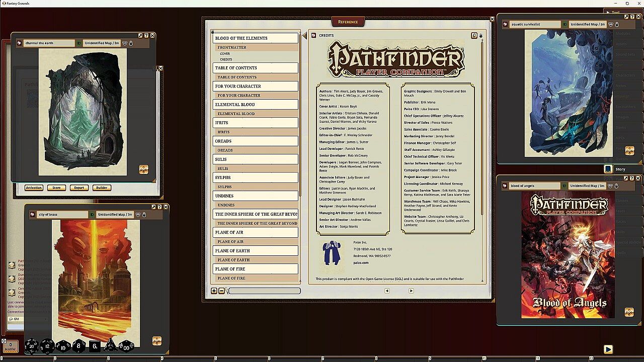Collapse the Sylphs section header
This screenshot has width=644, height=362.
(x=256, y=177)
